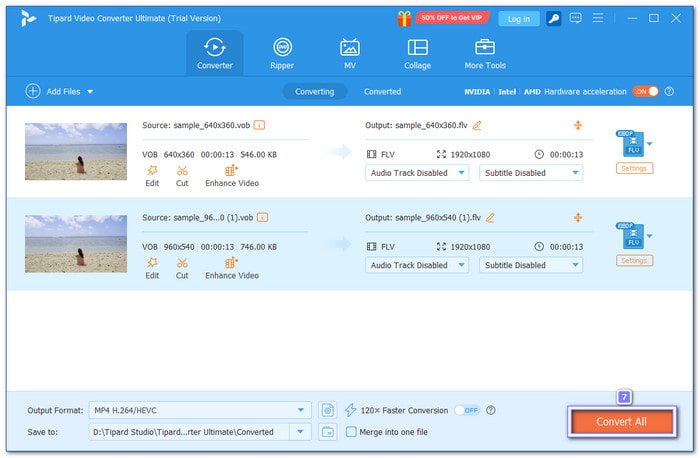700x458 pixels.
Task: Open the Ripper module
Action: pos(282,53)
